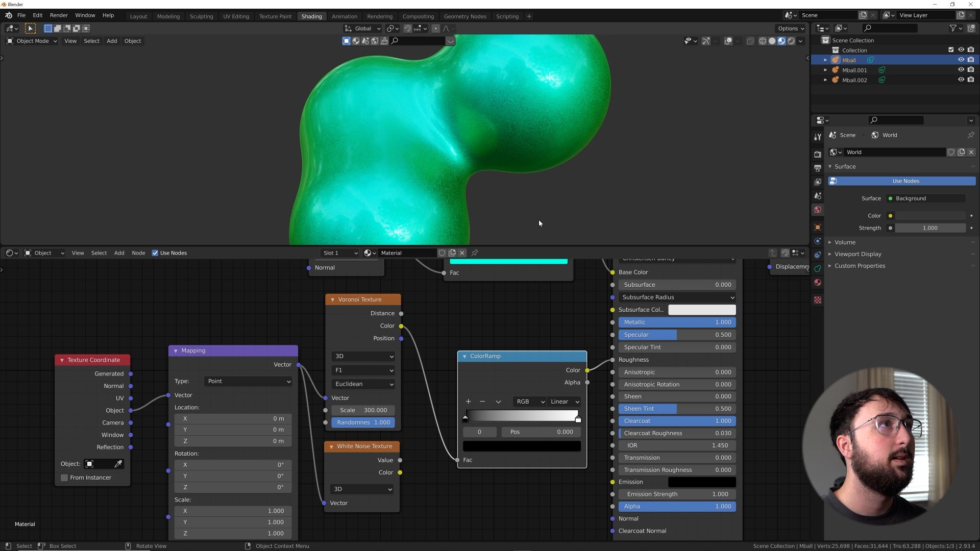980x551 pixels.
Task: Expand the Viewport Display panel
Action: tap(857, 254)
